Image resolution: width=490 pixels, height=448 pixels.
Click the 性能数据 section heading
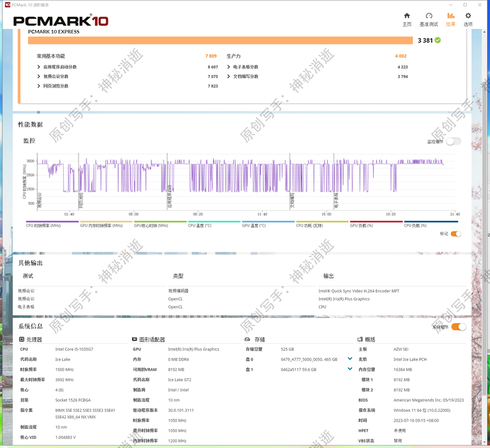(x=30, y=125)
